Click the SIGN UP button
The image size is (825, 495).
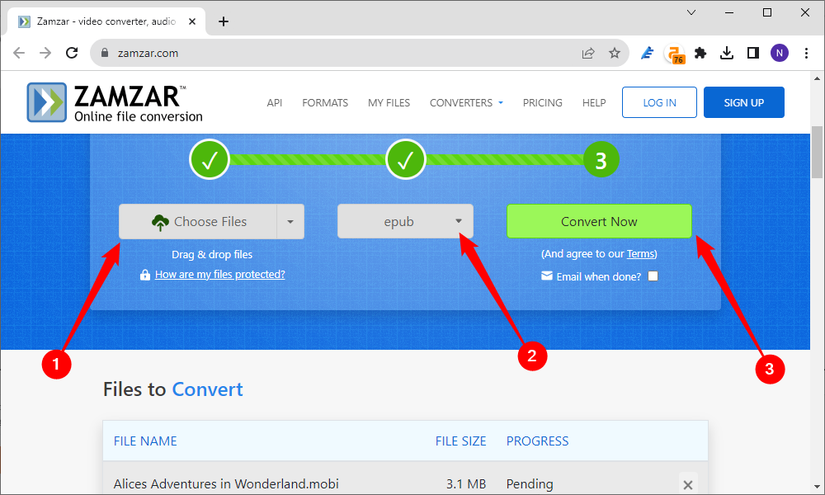point(744,103)
